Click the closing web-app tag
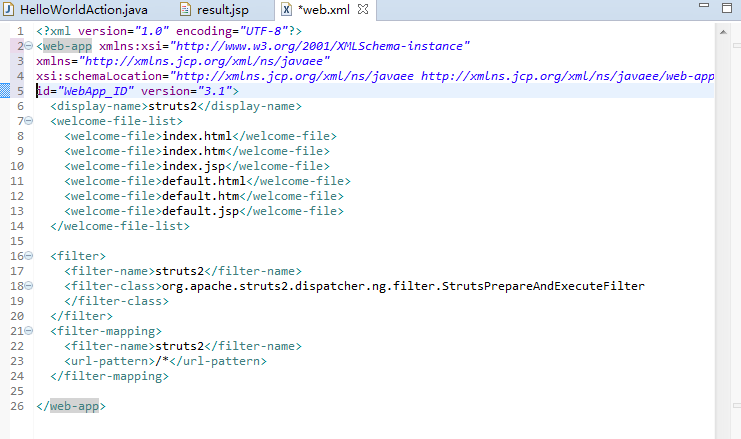Screen dimensions: 741x439 click(x=71, y=406)
